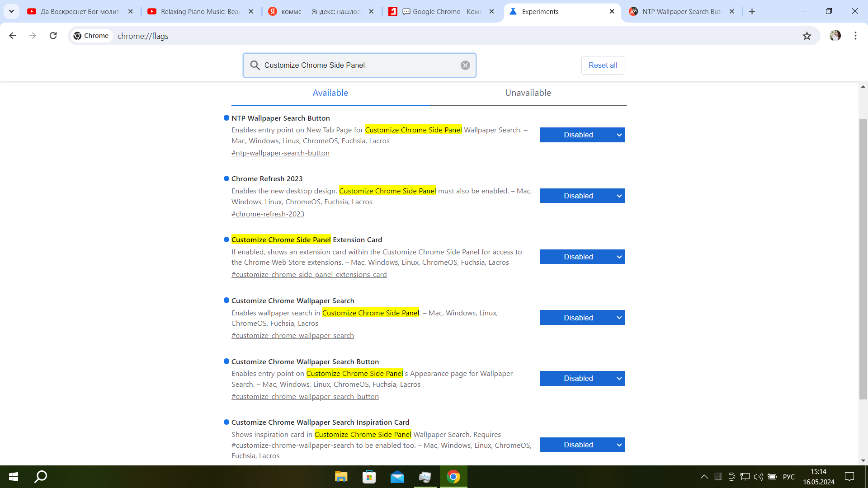This screenshot has height=488, width=868.
Task: Show hidden system tray icons
Action: click(x=704, y=477)
